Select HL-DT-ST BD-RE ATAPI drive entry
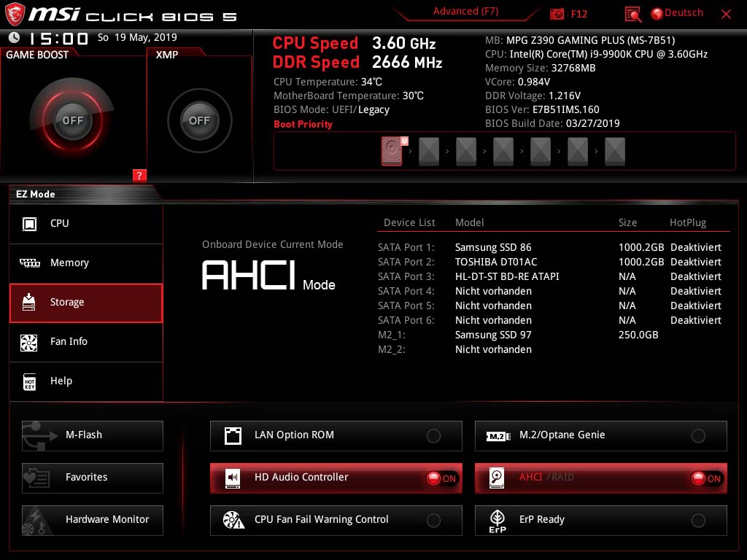The width and height of the screenshot is (747, 560). click(507, 276)
